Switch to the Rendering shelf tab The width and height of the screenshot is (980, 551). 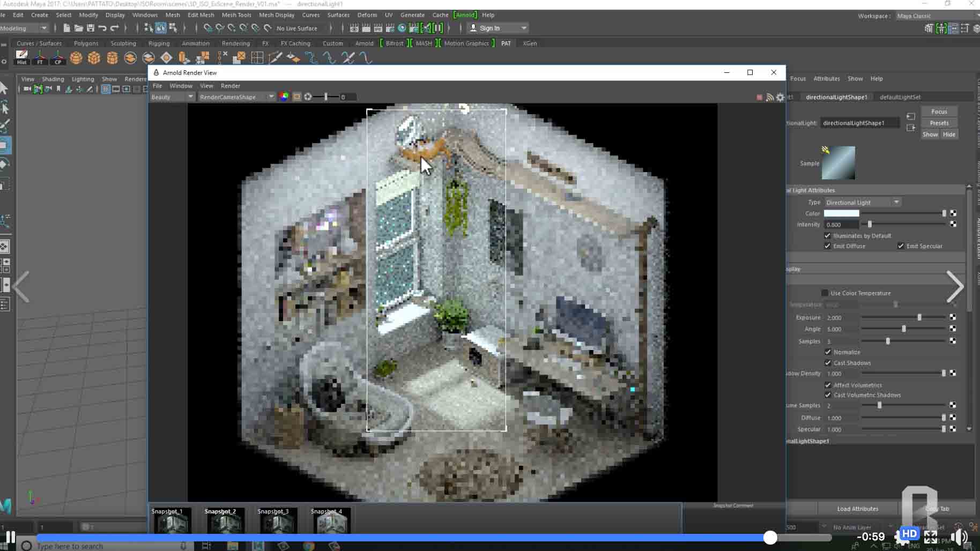pyautogui.click(x=235, y=43)
